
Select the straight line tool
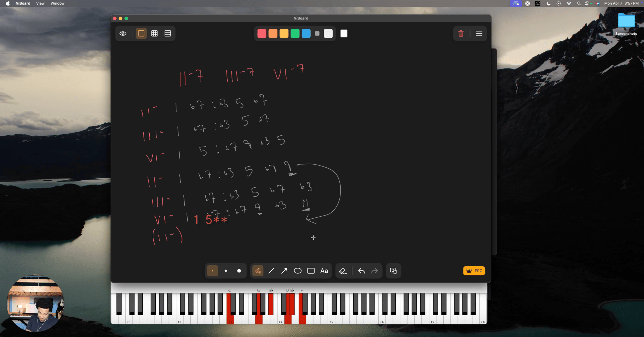coord(271,271)
